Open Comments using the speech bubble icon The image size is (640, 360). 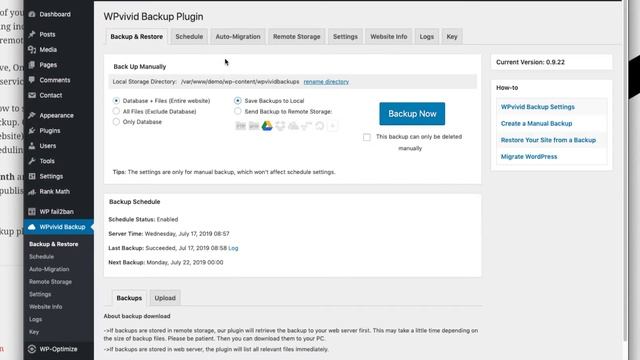click(32, 80)
